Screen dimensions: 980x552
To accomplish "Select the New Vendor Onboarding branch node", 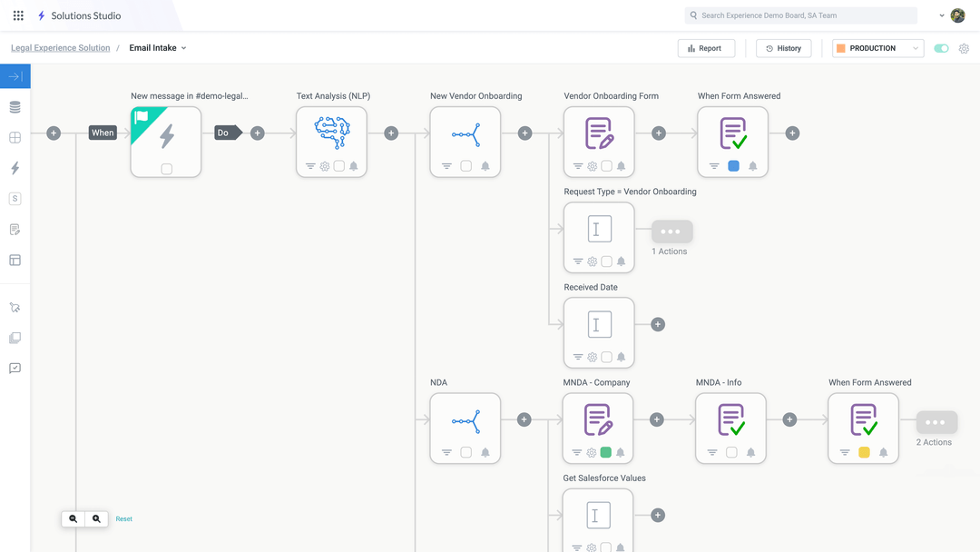I will [x=465, y=133].
